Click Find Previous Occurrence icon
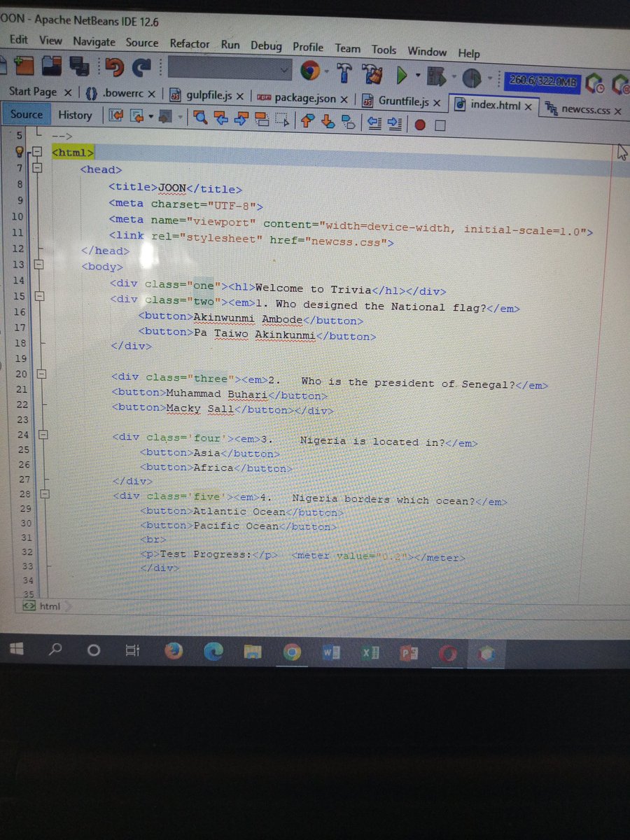Viewport: 630px width, 840px height. click(222, 119)
